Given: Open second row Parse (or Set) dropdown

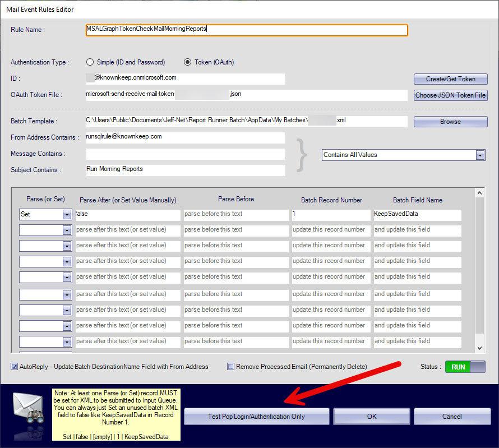Looking at the screenshot, I should pos(67,230).
